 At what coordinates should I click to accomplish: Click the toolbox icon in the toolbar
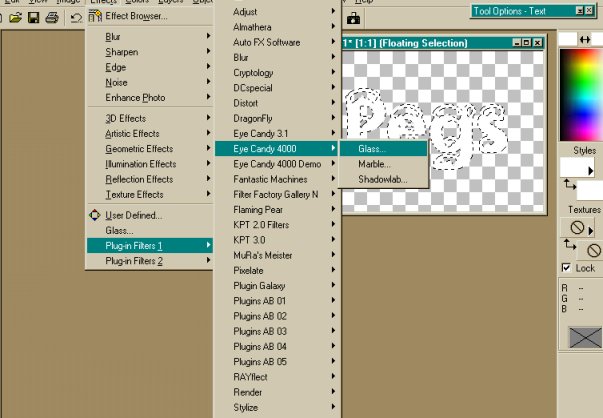click(x=353, y=18)
